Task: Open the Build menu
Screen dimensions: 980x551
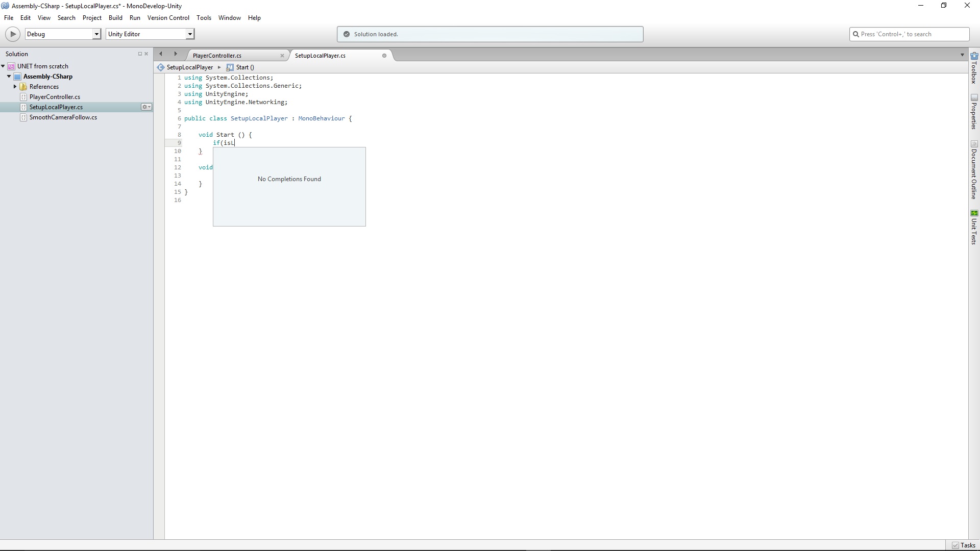Action: (115, 17)
